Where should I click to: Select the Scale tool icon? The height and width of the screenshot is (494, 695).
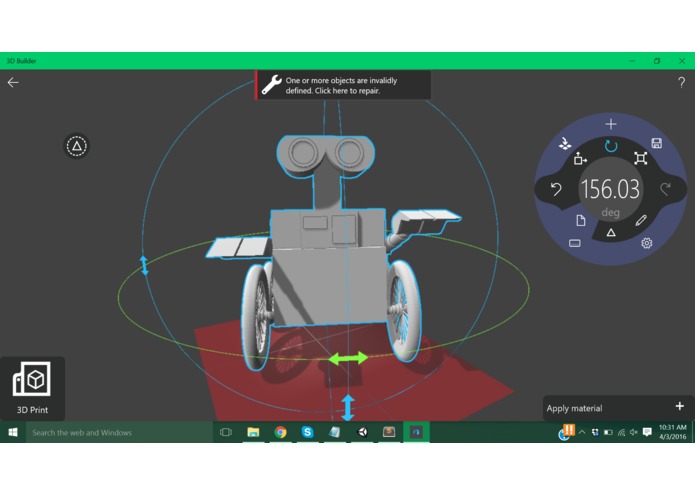(x=640, y=158)
